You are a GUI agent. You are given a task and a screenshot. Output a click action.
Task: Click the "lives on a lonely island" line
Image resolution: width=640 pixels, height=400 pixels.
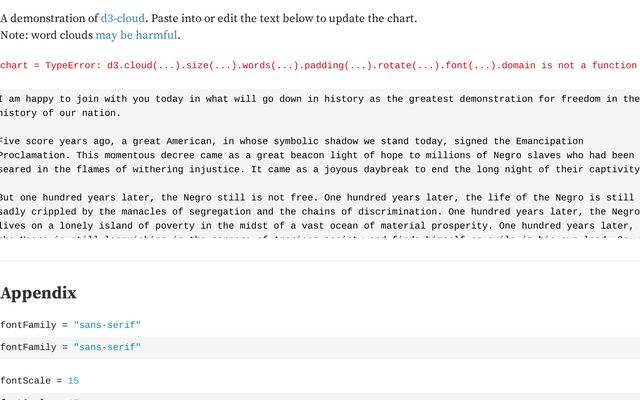[x=300, y=229]
